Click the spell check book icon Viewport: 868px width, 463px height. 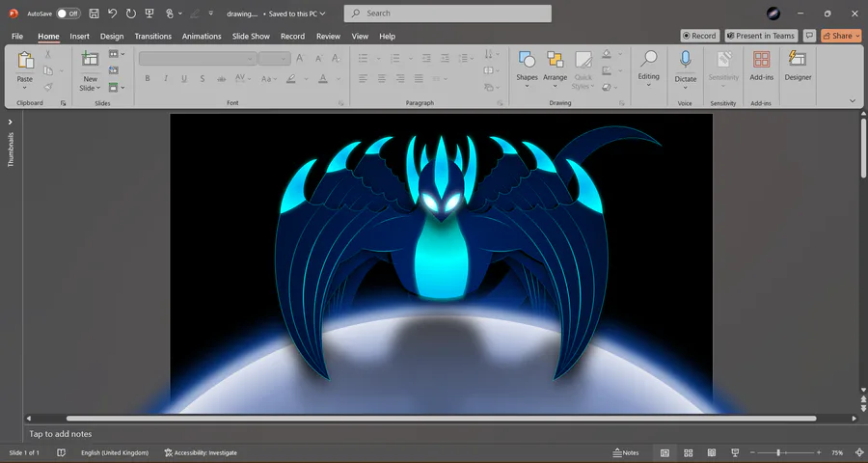pyautogui.click(x=61, y=453)
